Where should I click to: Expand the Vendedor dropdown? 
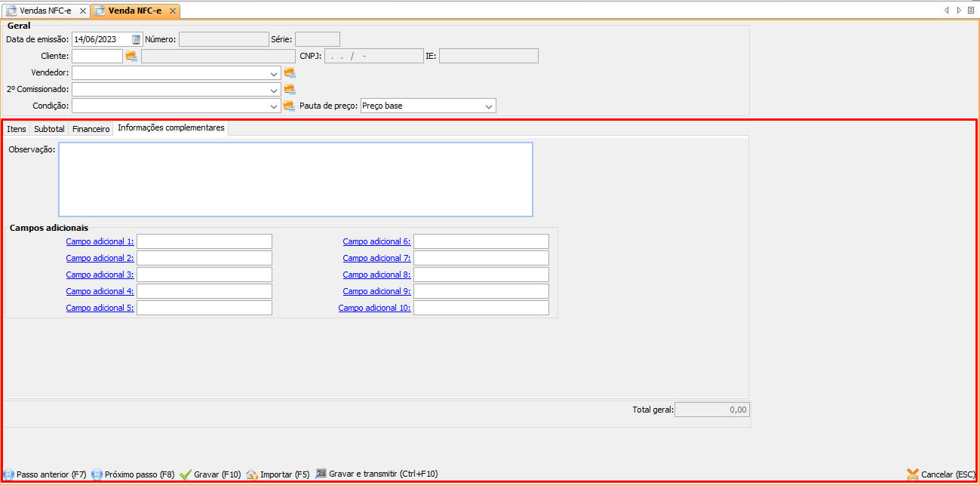pos(274,73)
